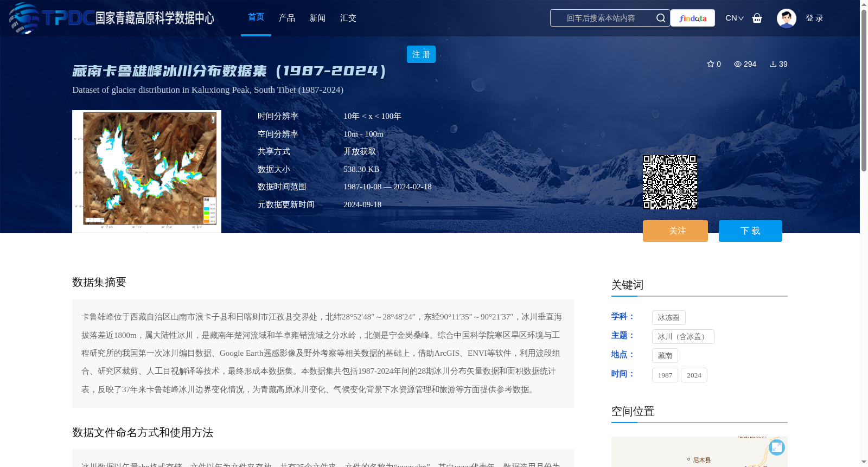Click the 2024-09-18 update date

[362, 204]
